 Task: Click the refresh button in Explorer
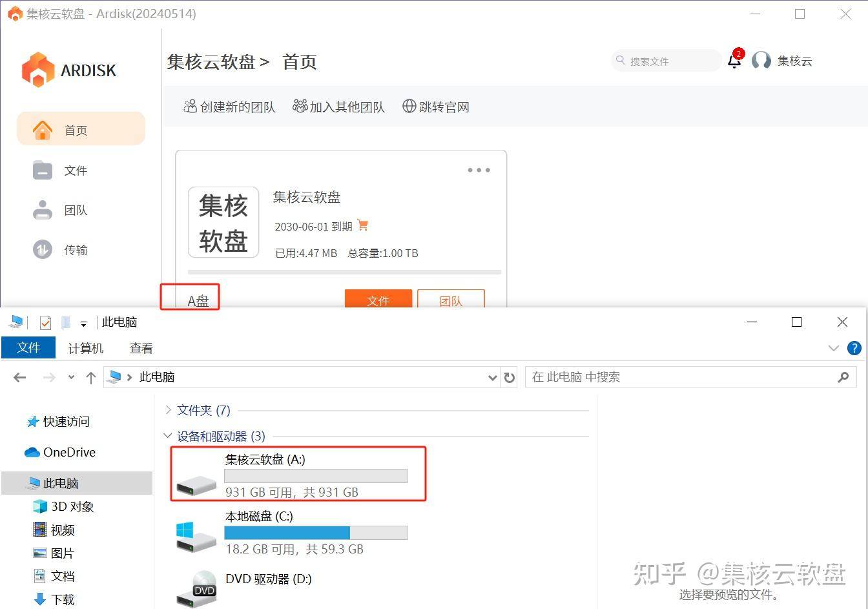pos(510,377)
